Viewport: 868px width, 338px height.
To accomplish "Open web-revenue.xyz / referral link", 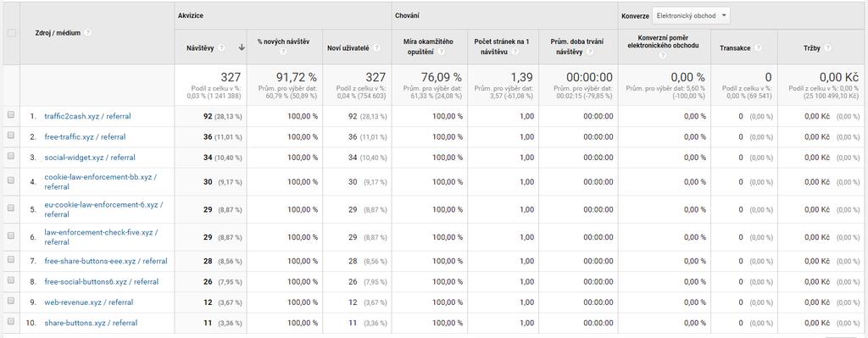I will pyautogui.click(x=88, y=302).
